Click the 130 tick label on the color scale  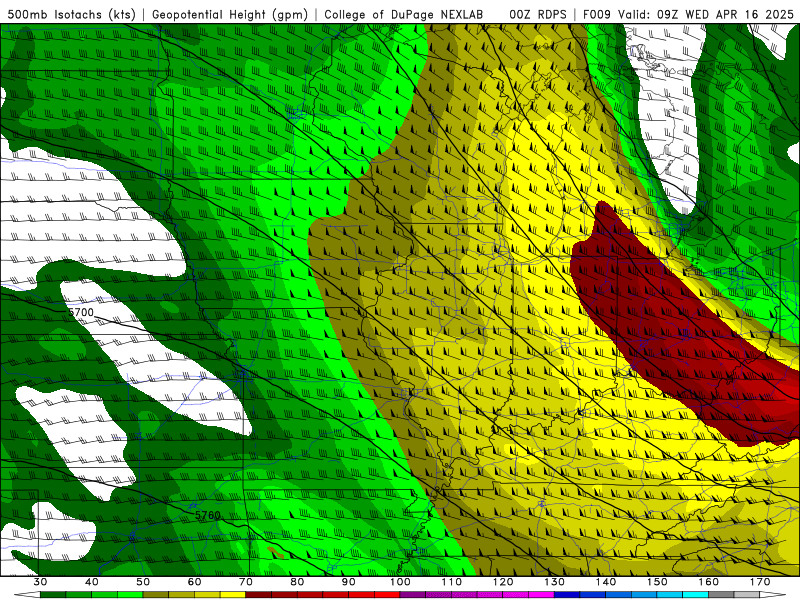point(555,582)
